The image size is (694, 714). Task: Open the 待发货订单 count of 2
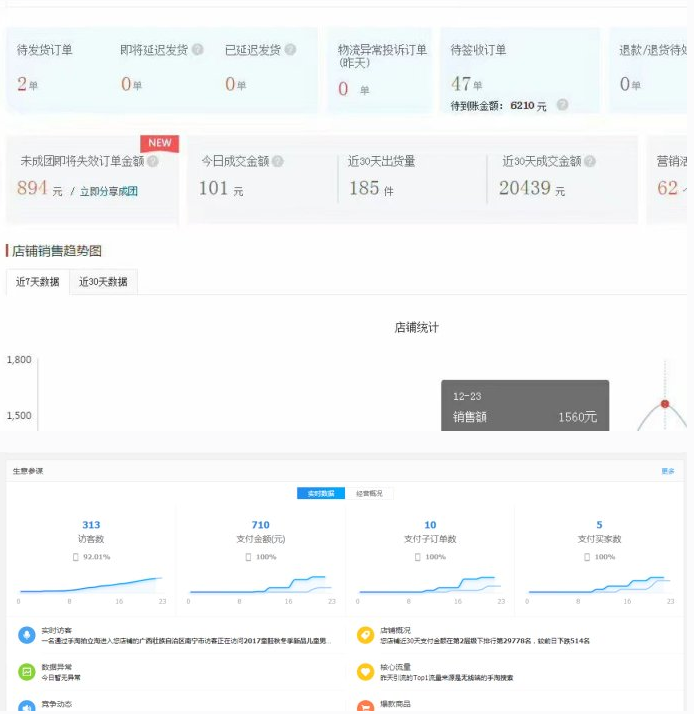tap(22, 84)
